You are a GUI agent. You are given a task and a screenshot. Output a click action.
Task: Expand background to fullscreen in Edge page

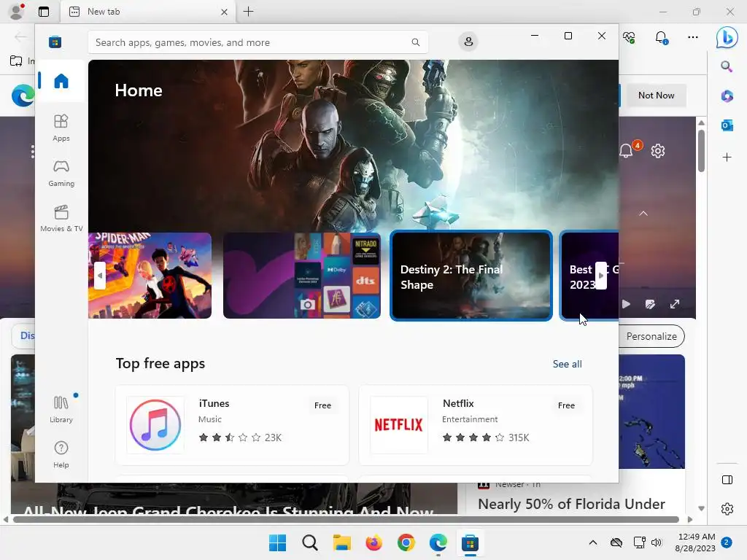click(675, 304)
